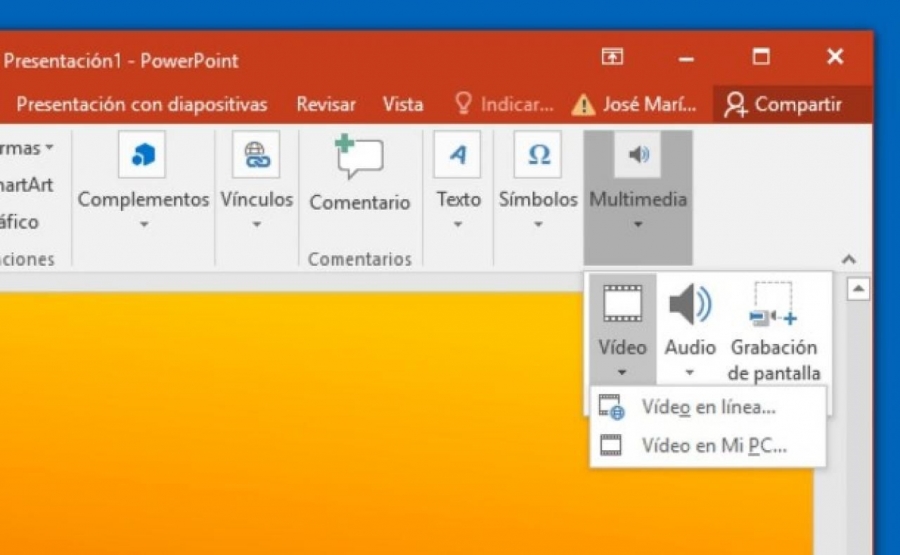The width and height of the screenshot is (900, 555).
Task: Select the Vídeo filmstrip icon
Action: [x=622, y=304]
